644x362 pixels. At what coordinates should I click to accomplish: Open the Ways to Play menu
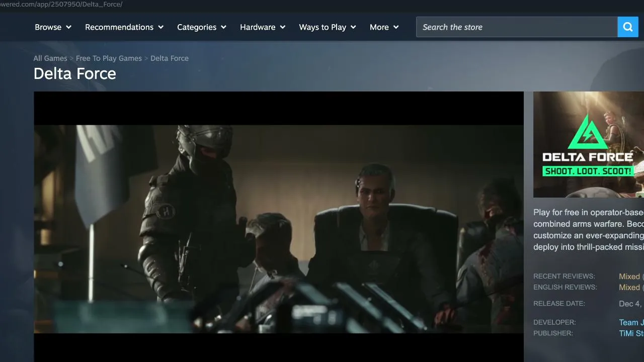tap(328, 27)
